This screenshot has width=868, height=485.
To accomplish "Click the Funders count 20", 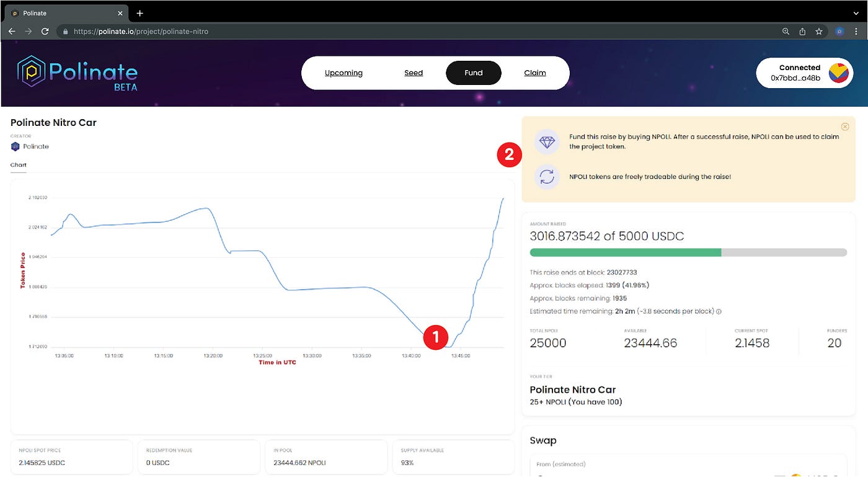I will click(835, 343).
